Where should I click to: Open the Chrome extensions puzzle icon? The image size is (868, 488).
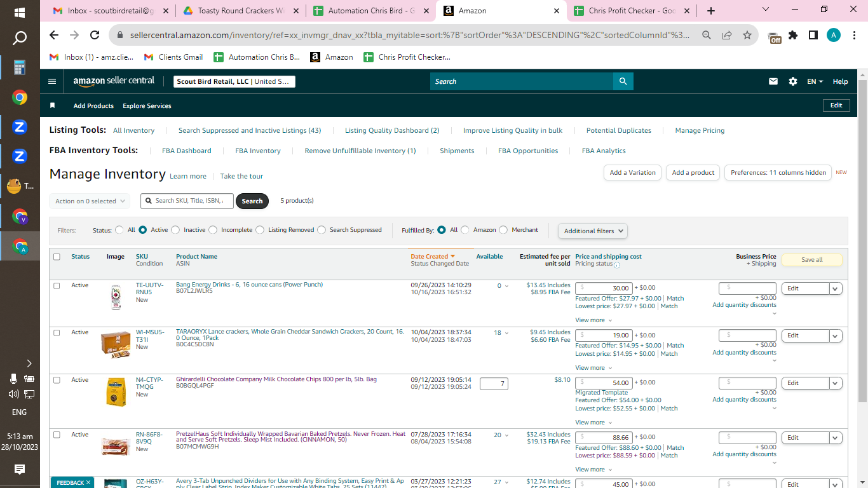pos(793,36)
